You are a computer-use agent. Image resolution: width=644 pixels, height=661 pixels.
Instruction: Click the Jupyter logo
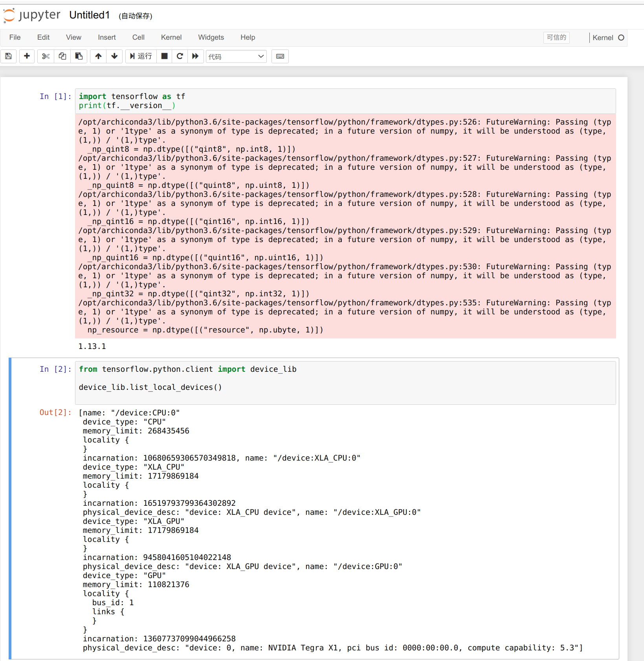click(x=32, y=15)
